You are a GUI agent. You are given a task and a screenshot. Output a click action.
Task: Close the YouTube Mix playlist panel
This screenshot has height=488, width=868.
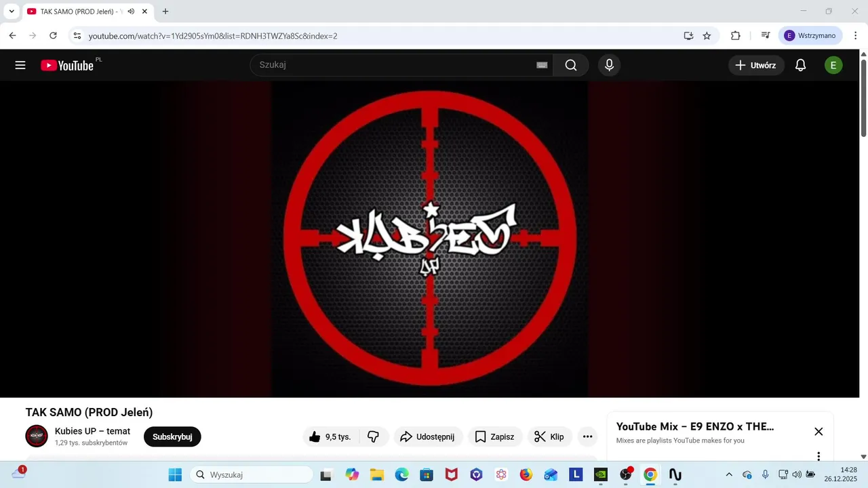pyautogui.click(x=818, y=431)
